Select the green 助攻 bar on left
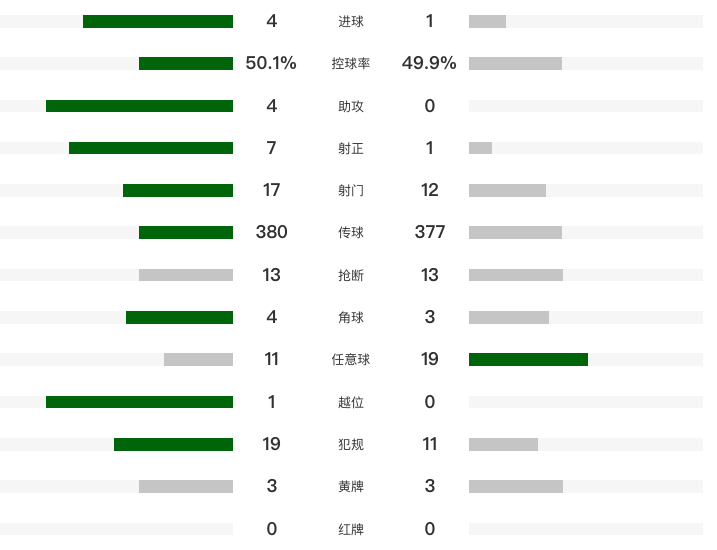Viewport: 717px width, 550px height. pyautogui.click(x=139, y=106)
